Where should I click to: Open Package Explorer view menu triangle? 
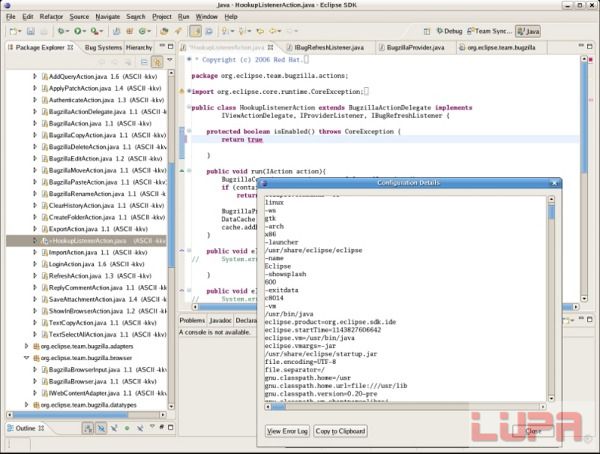[170, 60]
